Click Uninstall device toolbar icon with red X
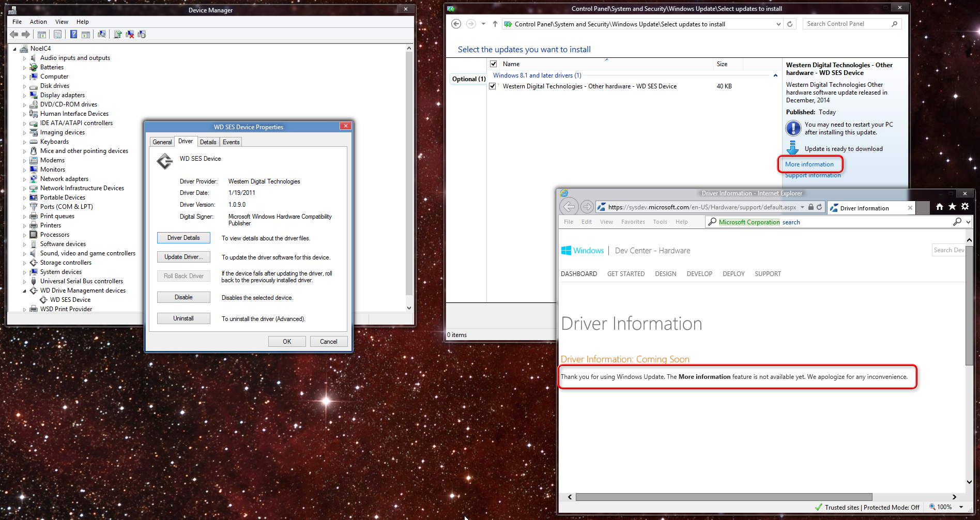 click(130, 34)
